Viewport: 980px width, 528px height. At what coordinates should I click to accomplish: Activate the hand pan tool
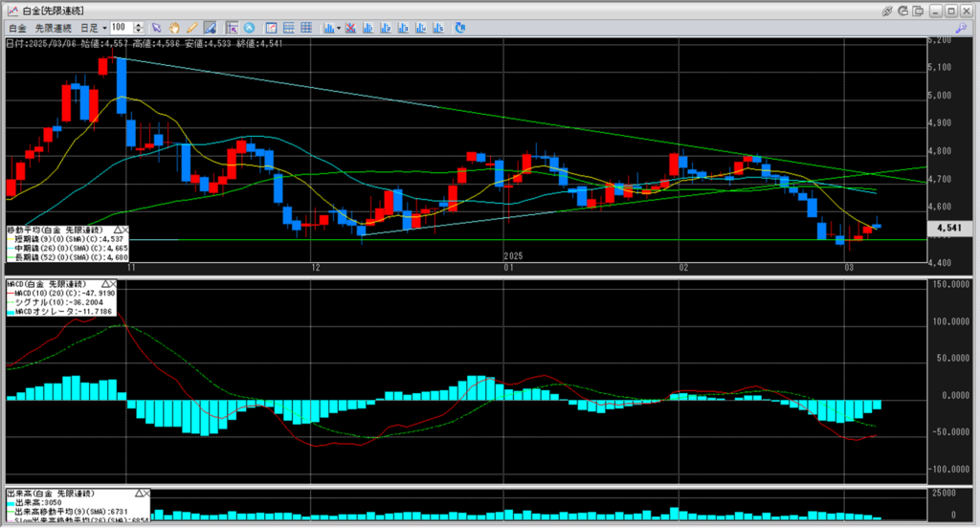point(174,28)
